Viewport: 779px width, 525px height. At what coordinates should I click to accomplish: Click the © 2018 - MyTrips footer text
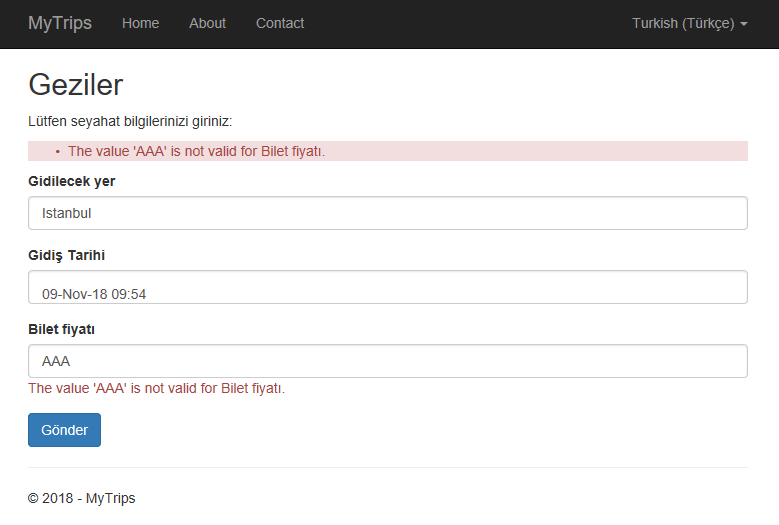point(81,498)
